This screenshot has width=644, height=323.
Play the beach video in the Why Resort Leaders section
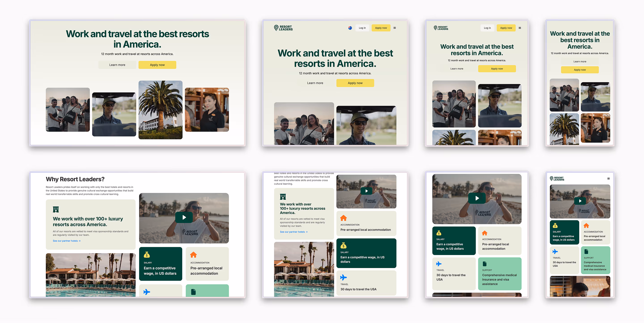(184, 217)
